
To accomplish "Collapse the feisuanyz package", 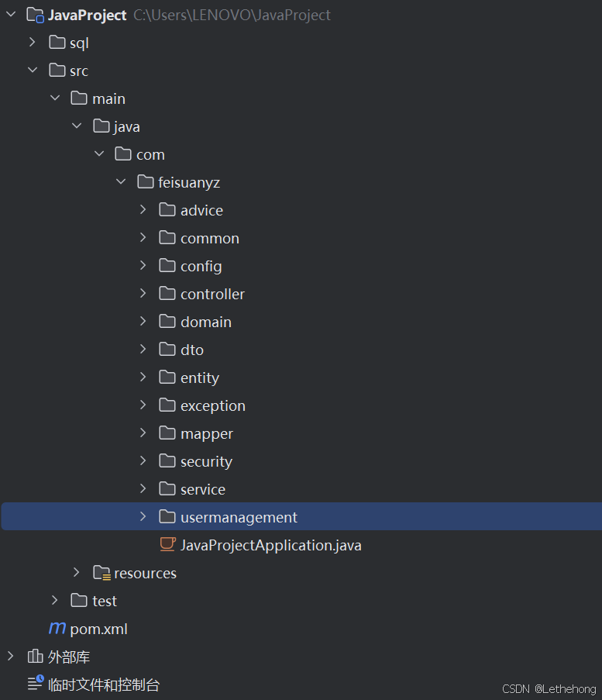I will coord(121,182).
